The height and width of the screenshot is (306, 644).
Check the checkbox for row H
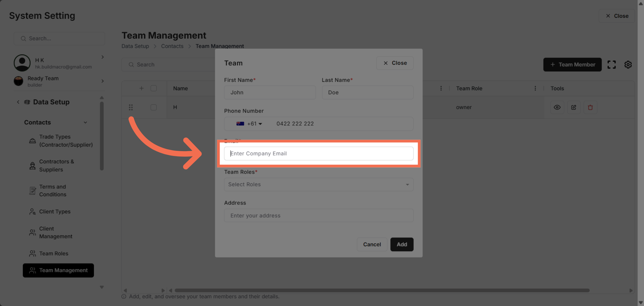(153, 107)
